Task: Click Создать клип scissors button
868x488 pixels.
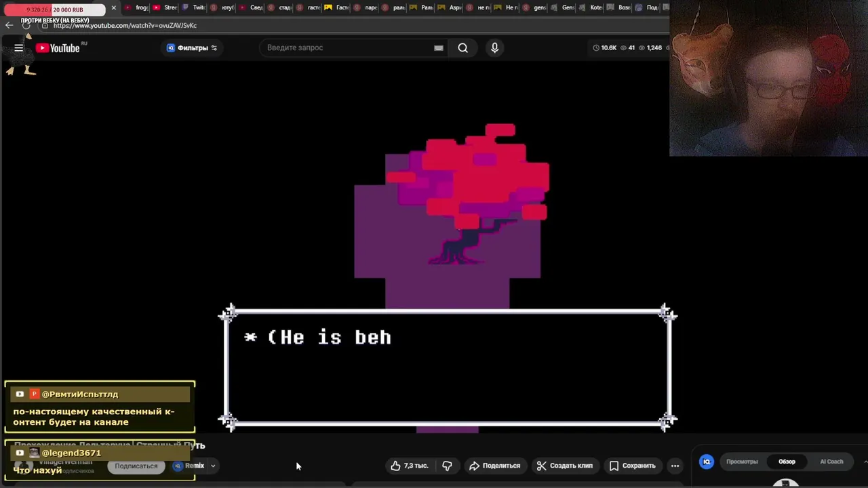Action: [x=565, y=466]
